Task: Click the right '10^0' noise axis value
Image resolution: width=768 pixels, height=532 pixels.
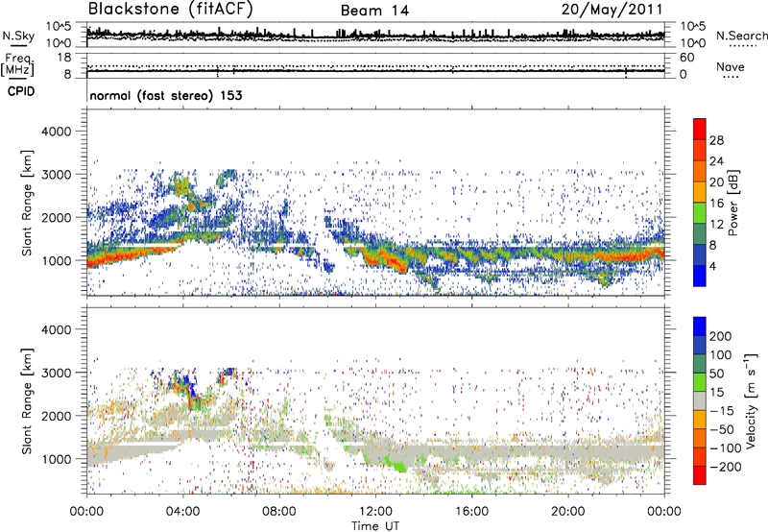Action: [x=693, y=43]
